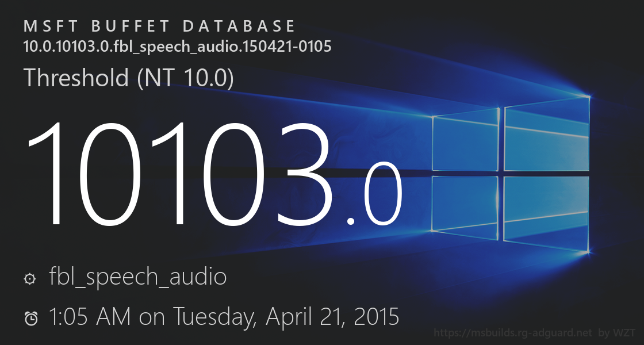644x345 pixels.
Task: Click the gear icon beside fbl_speech_audio
Action: pyautogui.click(x=29, y=279)
